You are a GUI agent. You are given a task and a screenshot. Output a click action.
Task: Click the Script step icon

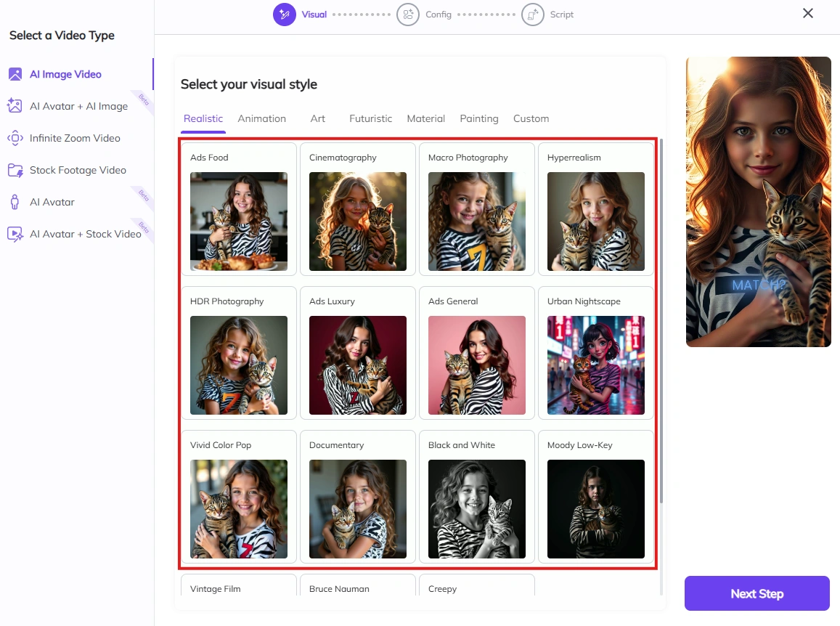[532, 15]
